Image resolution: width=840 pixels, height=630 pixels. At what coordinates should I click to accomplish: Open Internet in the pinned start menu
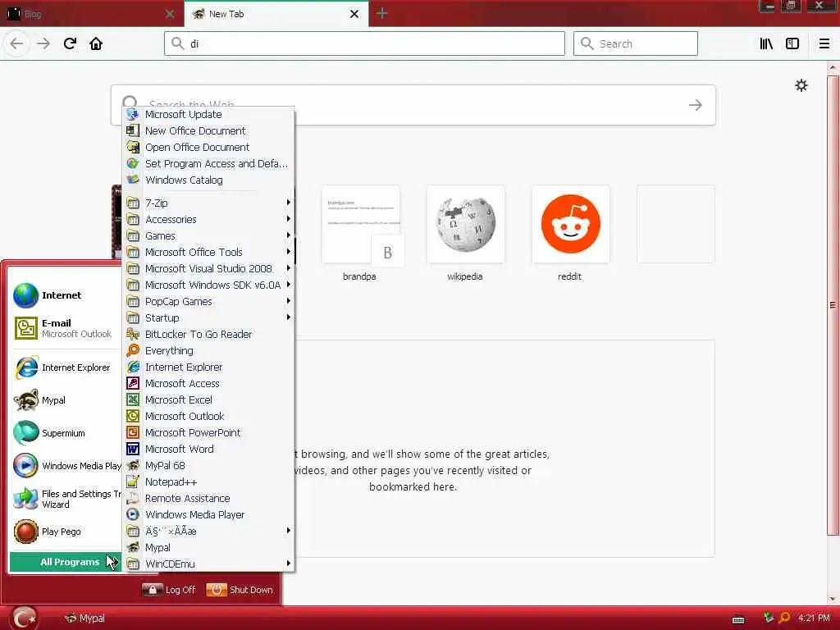pos(66,295)
